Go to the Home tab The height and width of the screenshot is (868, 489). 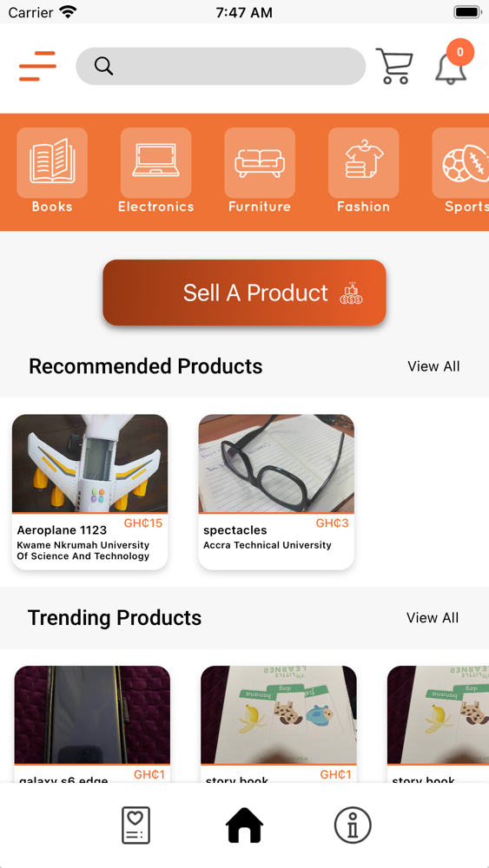[244, 825]
